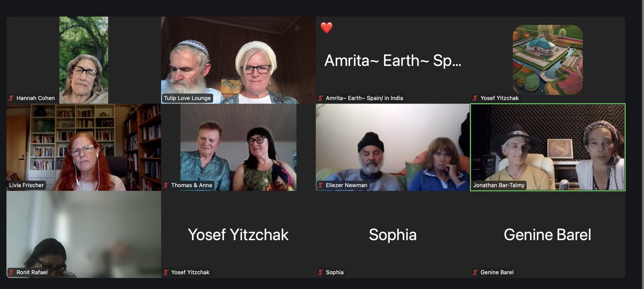Click the muted mic icon beside Thomas & Anna
Screen dimensions: 644x289
(166, 185)
